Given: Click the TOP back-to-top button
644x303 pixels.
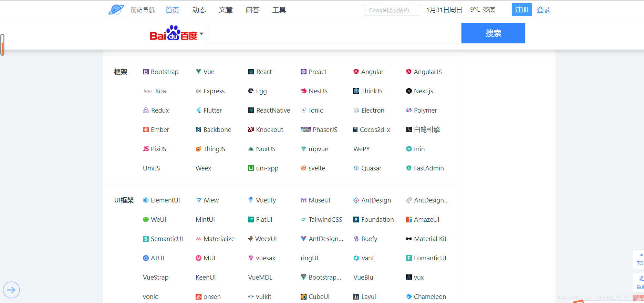Looking at the screenshot, I should [x=639, y=259].
